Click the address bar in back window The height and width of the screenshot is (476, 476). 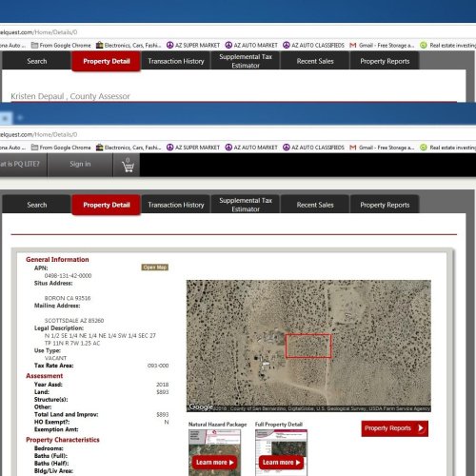pyautogui.click(x=238, y=32)
